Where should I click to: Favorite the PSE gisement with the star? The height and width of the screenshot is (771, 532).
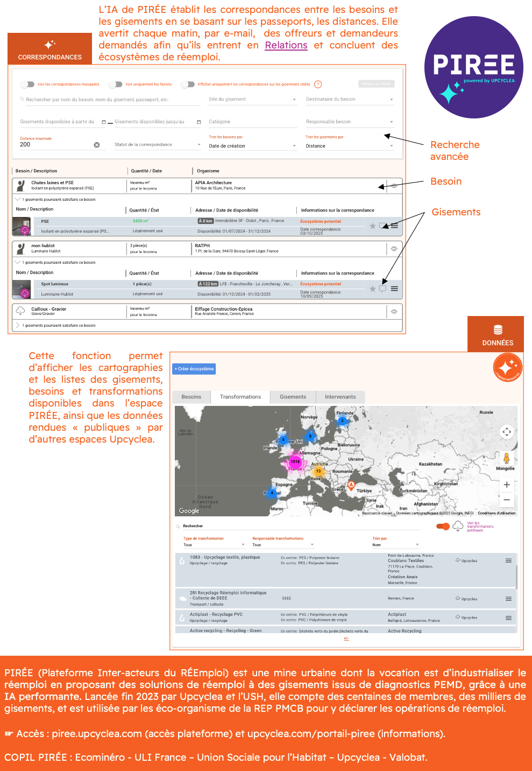(373, 226)
